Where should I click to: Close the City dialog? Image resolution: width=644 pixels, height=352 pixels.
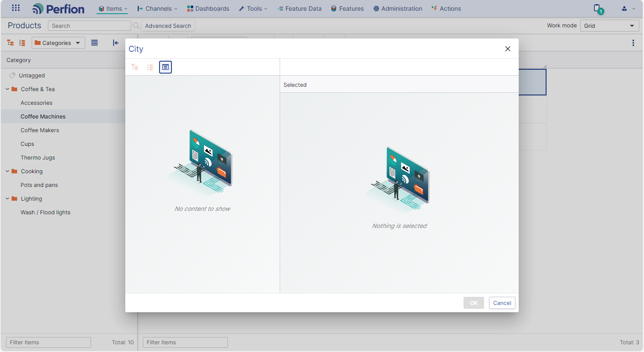coord(508,49)
